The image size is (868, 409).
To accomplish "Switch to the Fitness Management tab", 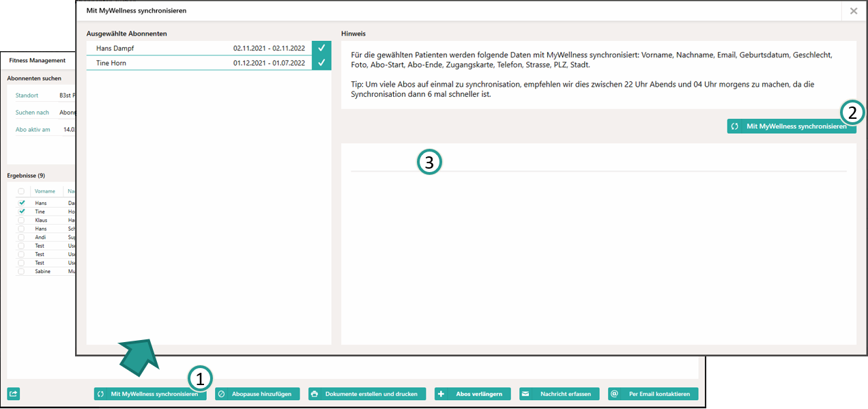I will [x=38, y=60].
